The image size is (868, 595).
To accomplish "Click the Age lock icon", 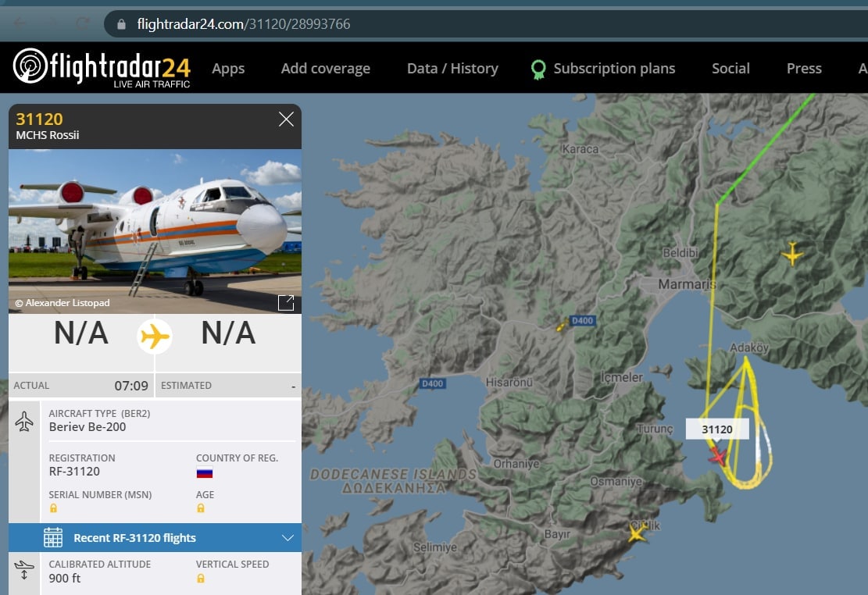I will point(200,508).
